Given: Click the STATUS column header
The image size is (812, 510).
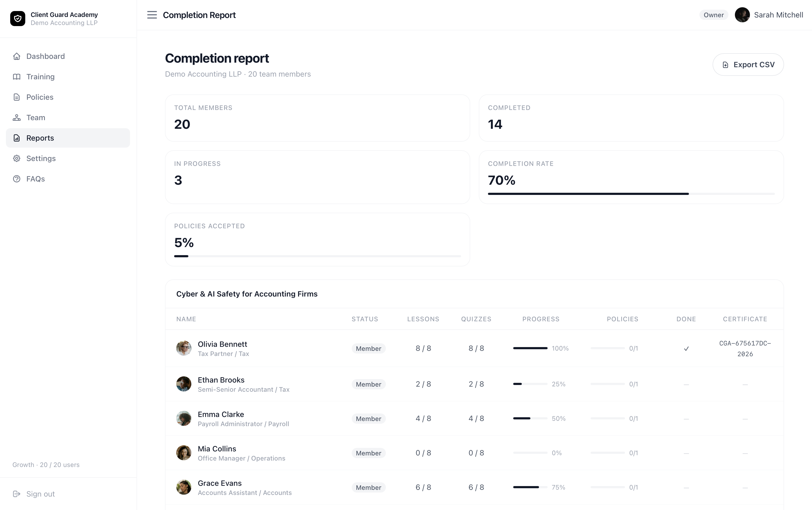Looking at the screenshot, I should [x=365, y=319].
